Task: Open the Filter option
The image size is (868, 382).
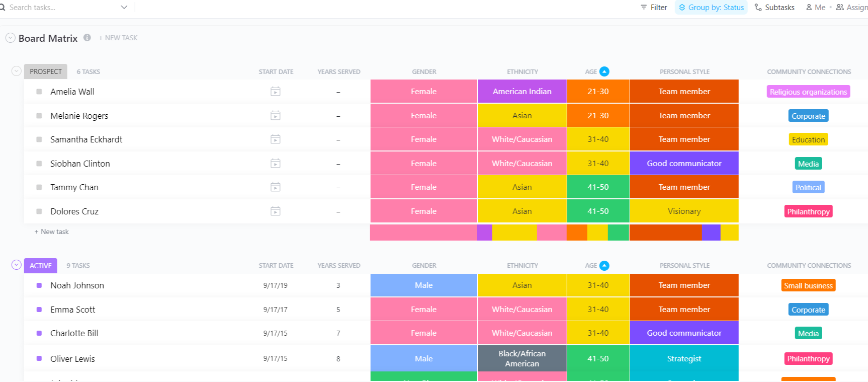Action: 654,8
